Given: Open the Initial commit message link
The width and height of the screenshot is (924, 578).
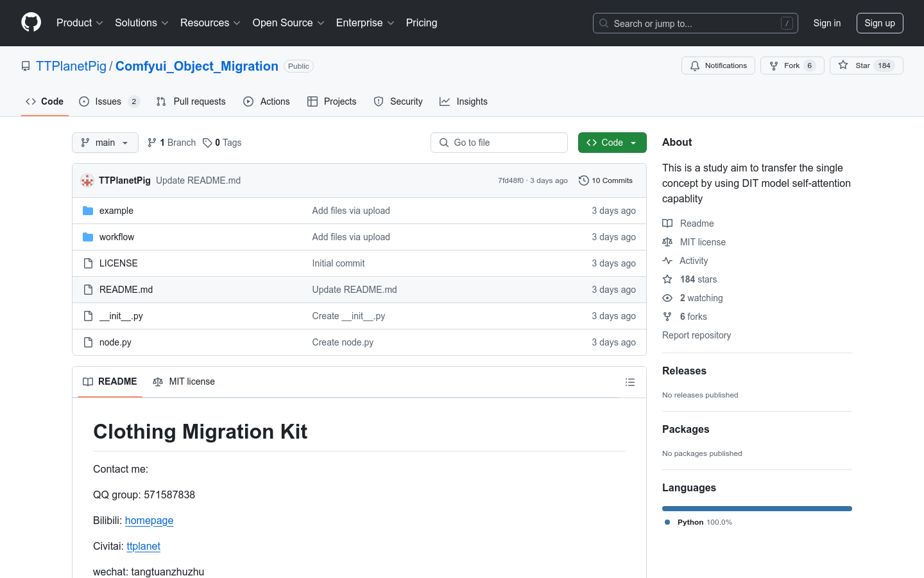Looking at the screenshot, I should pyautogui.click(x=338, y=263).
